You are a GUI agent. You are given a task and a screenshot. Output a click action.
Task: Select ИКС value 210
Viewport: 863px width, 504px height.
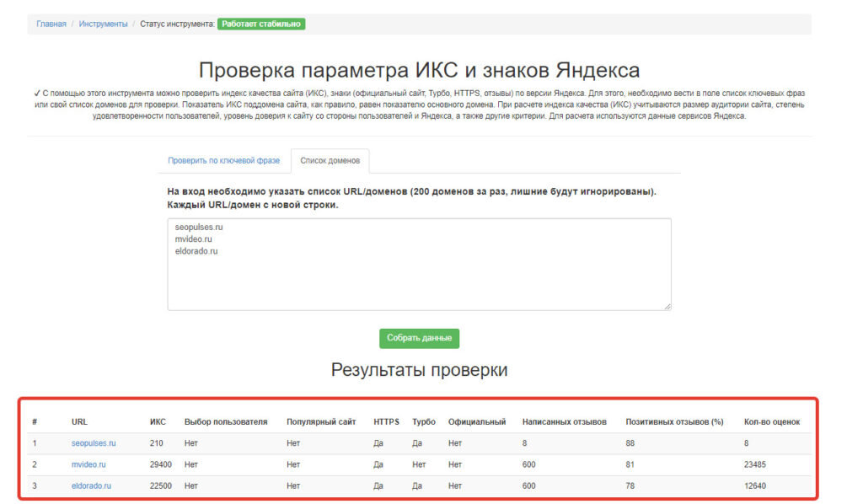click(156, 443)
